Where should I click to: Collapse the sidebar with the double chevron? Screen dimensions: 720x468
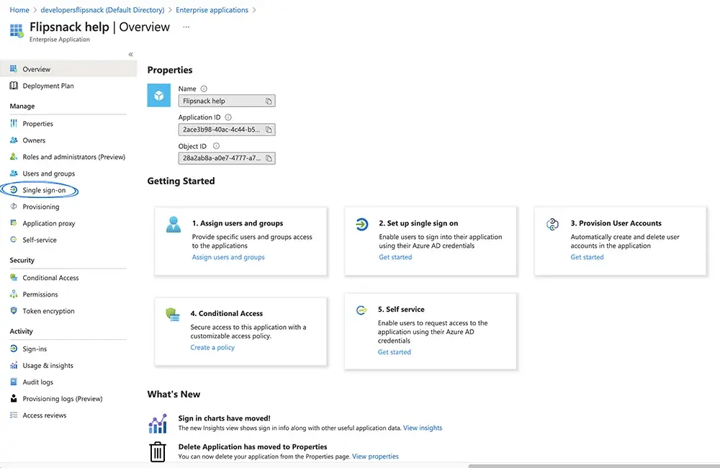(130, 54)
